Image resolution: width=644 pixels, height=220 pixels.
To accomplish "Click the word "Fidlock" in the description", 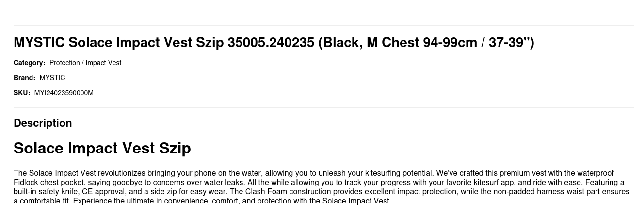I will click(x=26, y=183).
